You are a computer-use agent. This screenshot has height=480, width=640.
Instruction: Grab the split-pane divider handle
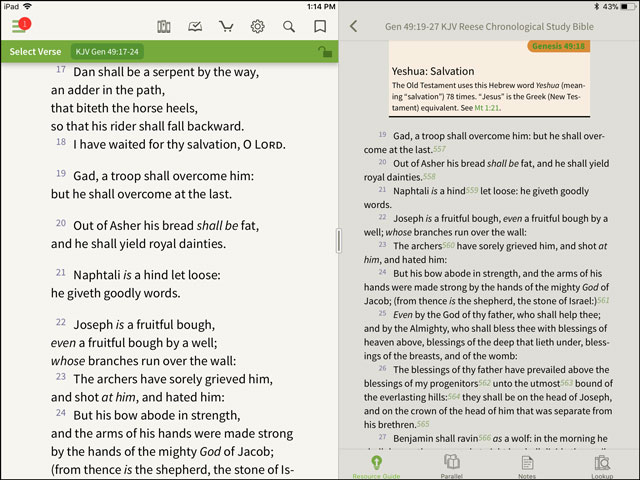click(x=338, y=241)
